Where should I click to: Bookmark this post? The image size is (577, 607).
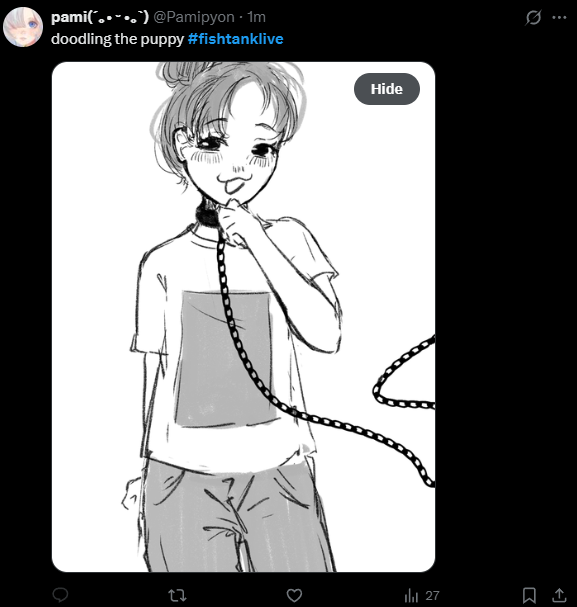pos(529,595)
